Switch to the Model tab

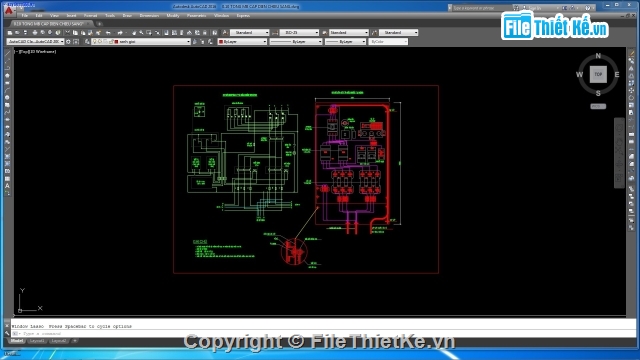(17, 341)
